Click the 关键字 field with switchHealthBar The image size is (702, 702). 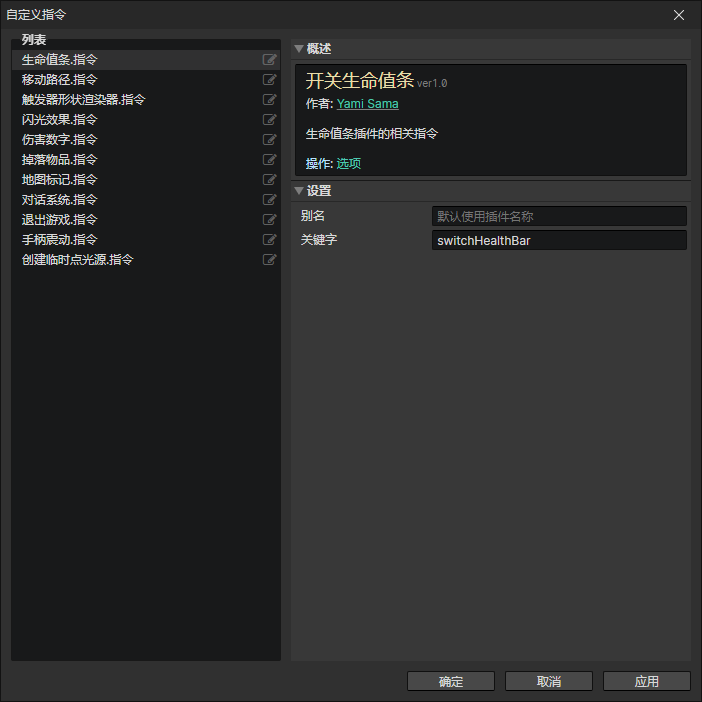click(559, 240)
